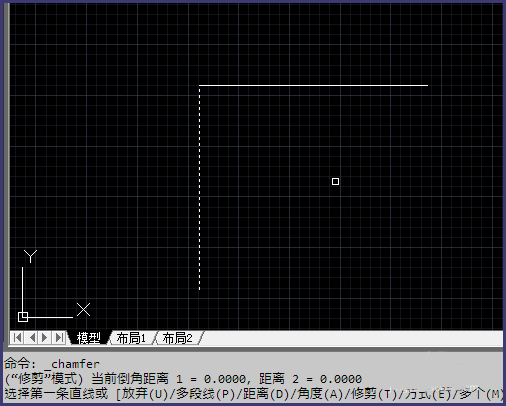This screenshot has width=506, height=406.
Task: Click the UCS origin square icon
Action: pyautogui.click(x=23, y=317)
